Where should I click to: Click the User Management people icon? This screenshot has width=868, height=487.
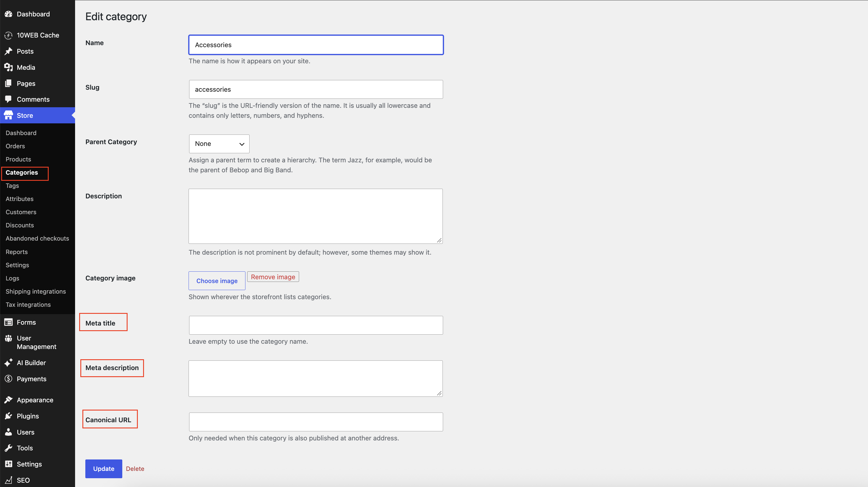click(9, 338)
